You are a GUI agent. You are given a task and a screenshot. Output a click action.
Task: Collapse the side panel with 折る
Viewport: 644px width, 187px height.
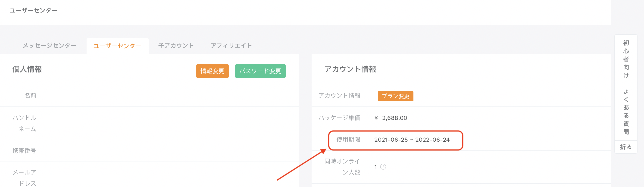625,147
